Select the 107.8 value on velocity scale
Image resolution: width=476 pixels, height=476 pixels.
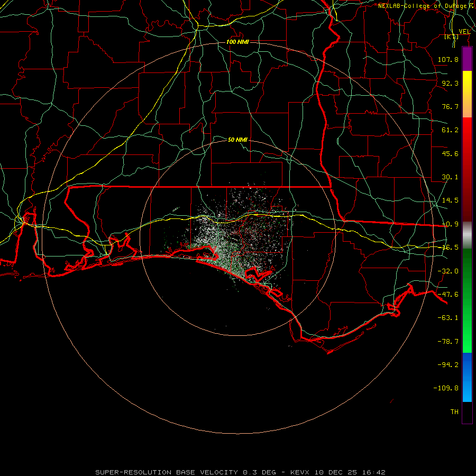tap(448, 59)
